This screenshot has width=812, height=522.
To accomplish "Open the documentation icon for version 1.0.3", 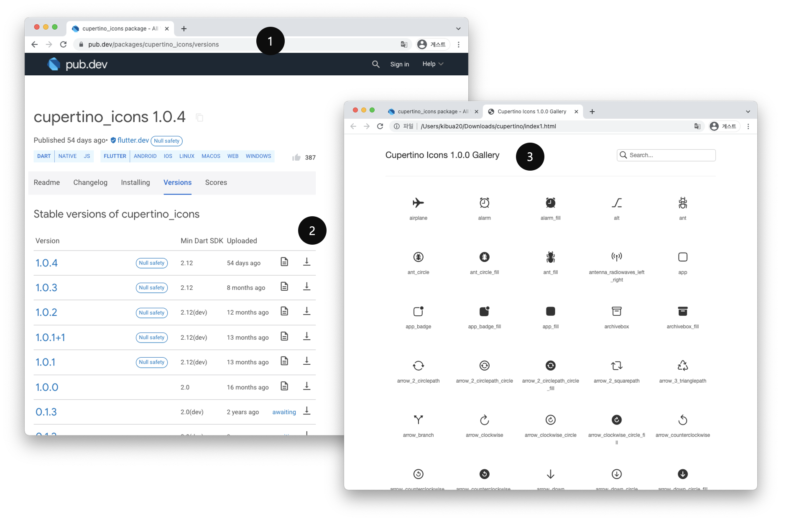I will tap(284, 287).
